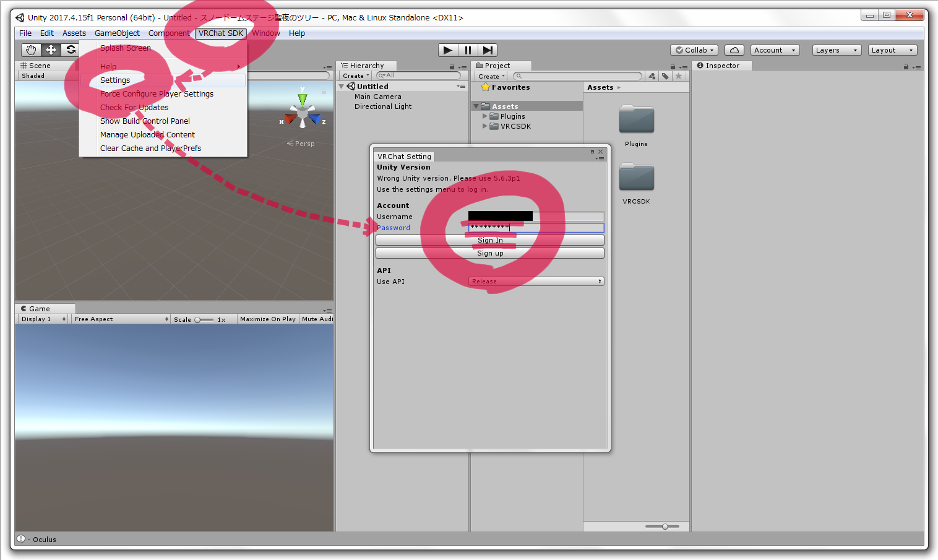Image resolution: width=938 pixels, height=560 pixels.
Task: Open the GameObject menu
Action: pos(117,33)
